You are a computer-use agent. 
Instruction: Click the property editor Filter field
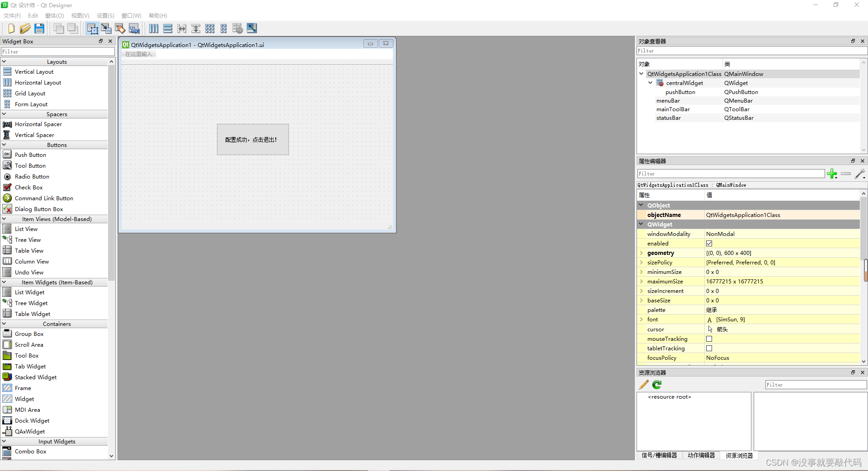[x=731, y=174]
